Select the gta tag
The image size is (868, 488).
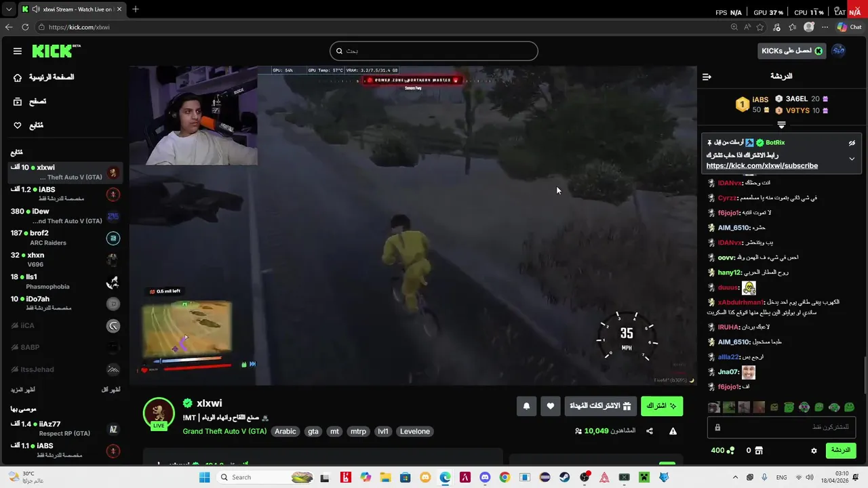(x=313, y=431)
